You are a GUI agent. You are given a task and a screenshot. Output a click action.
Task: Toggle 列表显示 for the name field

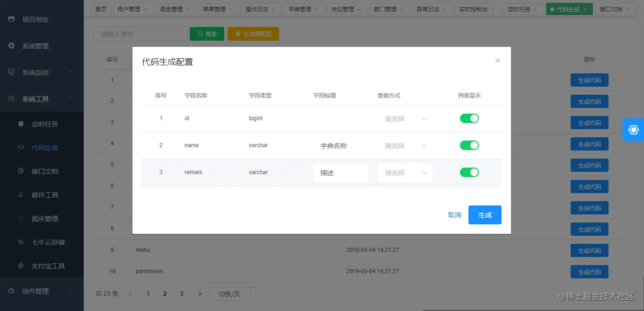[469, 145]
